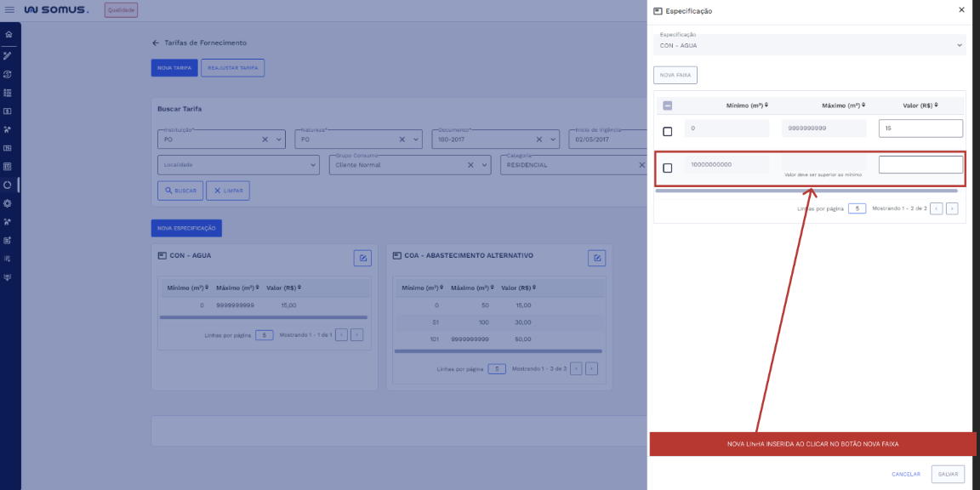Edit the COA - Abastecimento Alternativo card

click(597, 258)
